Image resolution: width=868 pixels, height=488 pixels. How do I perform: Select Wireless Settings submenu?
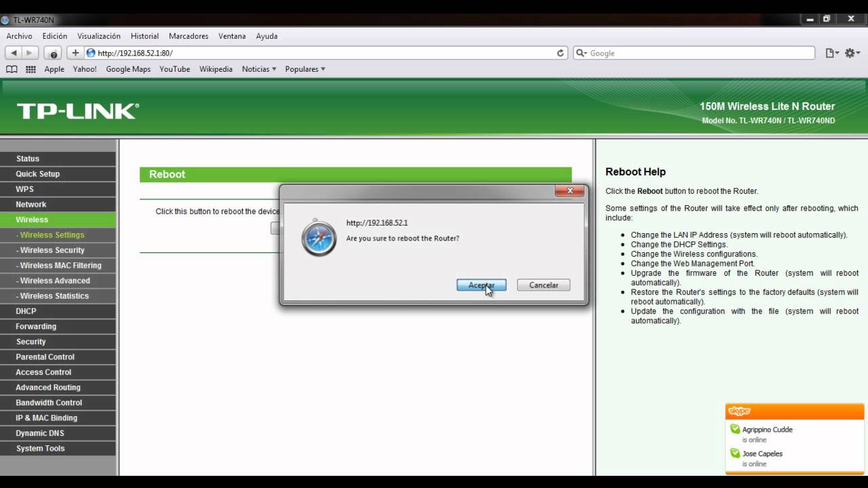click(58, 235)
